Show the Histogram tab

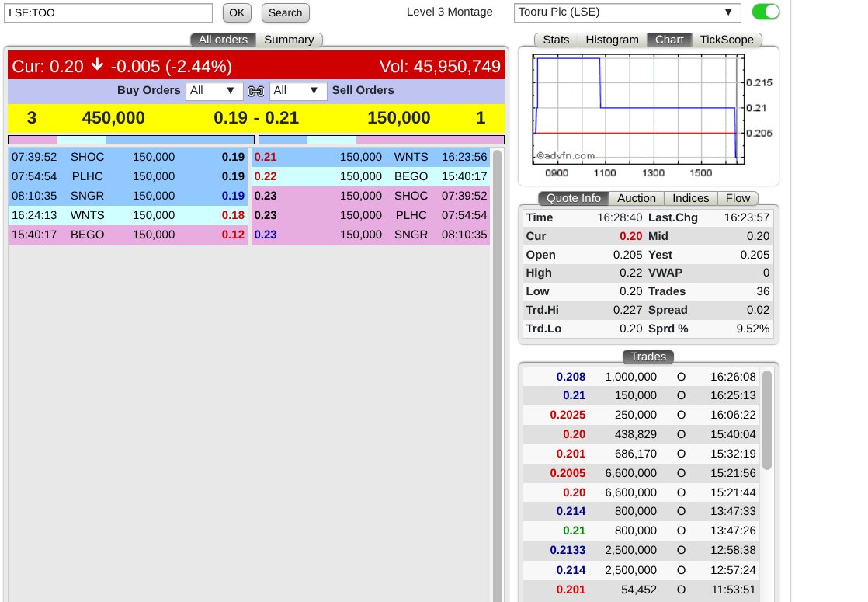(612, 40)
